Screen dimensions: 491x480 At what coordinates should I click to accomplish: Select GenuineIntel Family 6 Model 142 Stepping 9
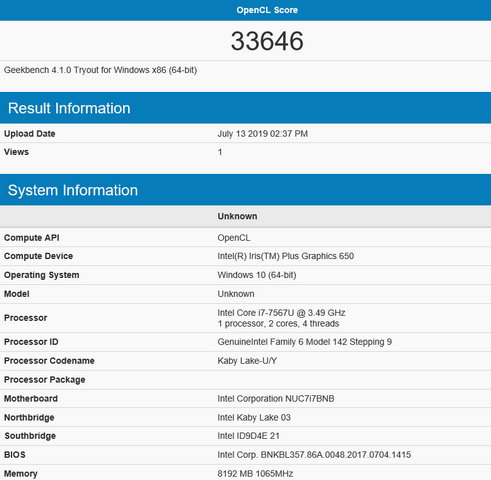305,342
